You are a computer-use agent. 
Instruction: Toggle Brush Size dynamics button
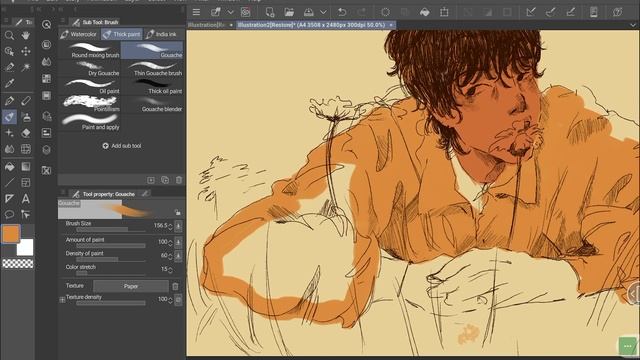pyautogui.click(x=178, y=226)
